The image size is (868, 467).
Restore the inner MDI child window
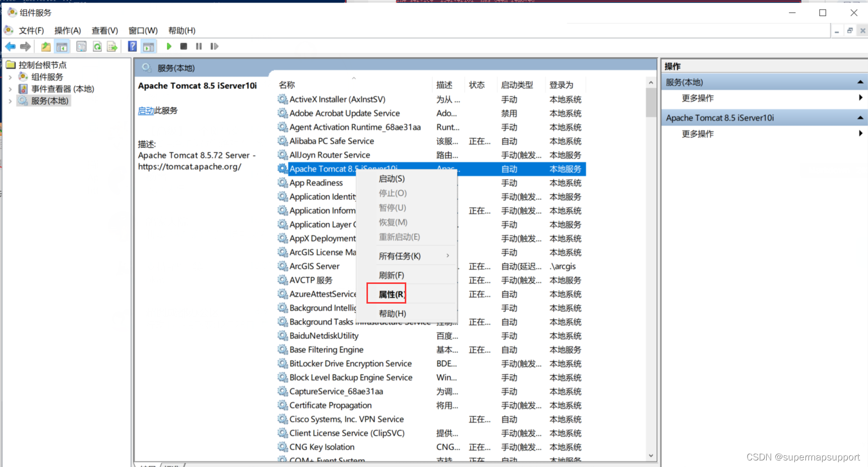850,31
